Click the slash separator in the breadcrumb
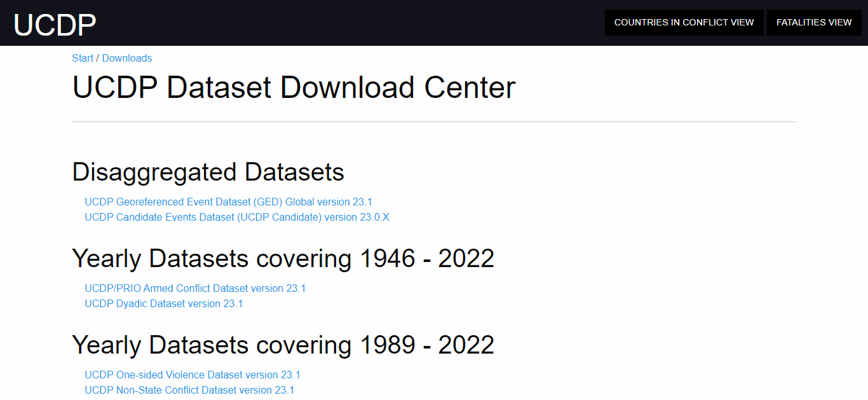The image size is (868, 400). pyautogui.click(x=98, y=58)
